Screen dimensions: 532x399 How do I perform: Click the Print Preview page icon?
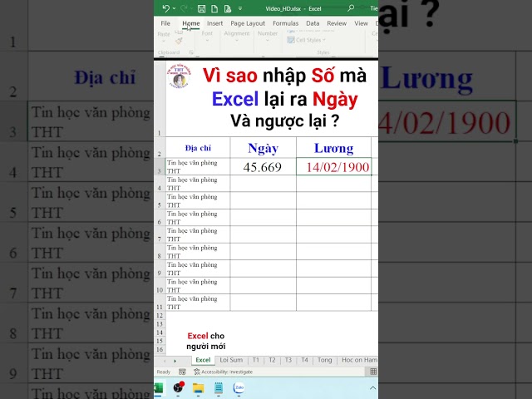227,9
